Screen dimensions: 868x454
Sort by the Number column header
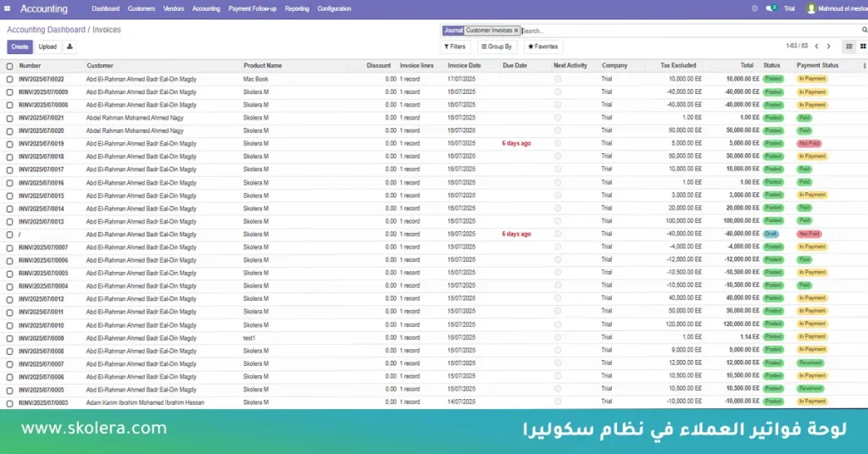point(30,66)
